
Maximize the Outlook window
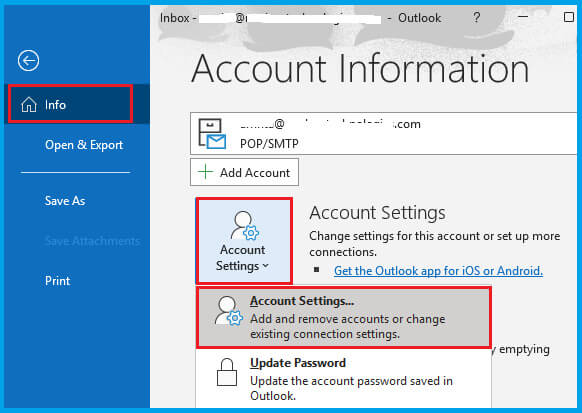coord(569,17)
